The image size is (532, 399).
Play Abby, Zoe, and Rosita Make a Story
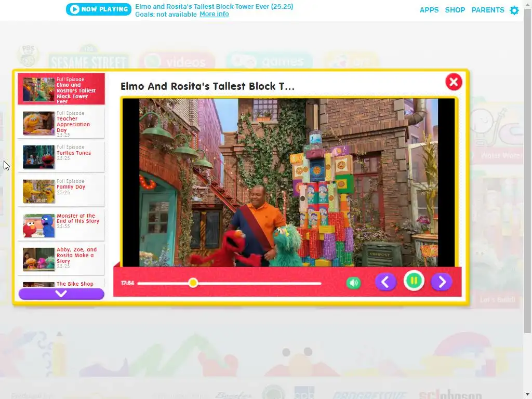click(61, 260)
